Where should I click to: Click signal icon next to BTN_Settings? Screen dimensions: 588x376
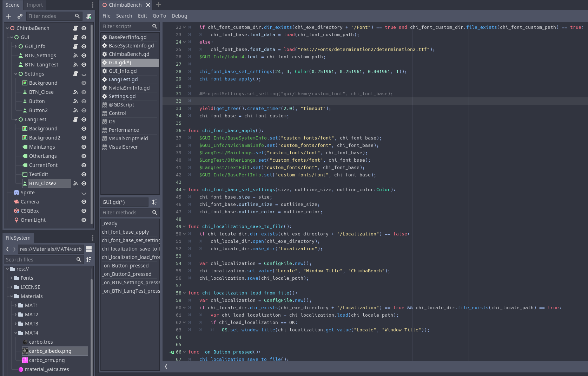click(x=75, y=56)
